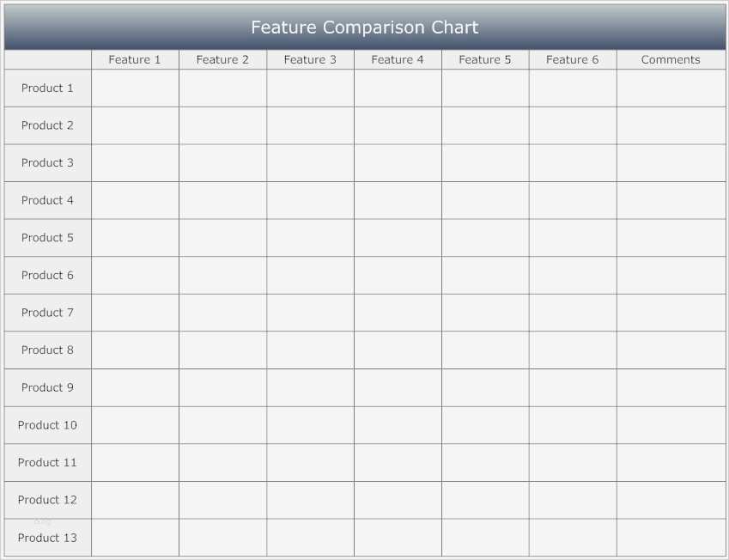
Task: Select the Product 13 row label
Action: pyautogui.click(x=47, y=538)
